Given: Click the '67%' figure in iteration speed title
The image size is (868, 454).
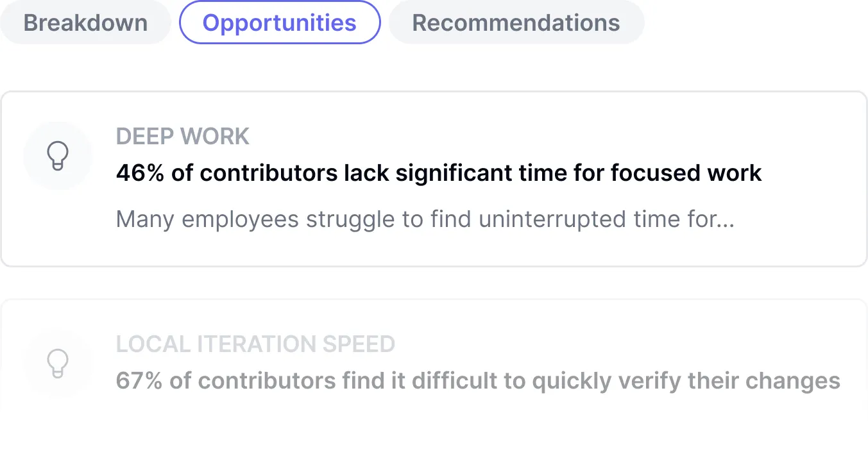Looking at the screenshot, I should (x=139, y=381).
